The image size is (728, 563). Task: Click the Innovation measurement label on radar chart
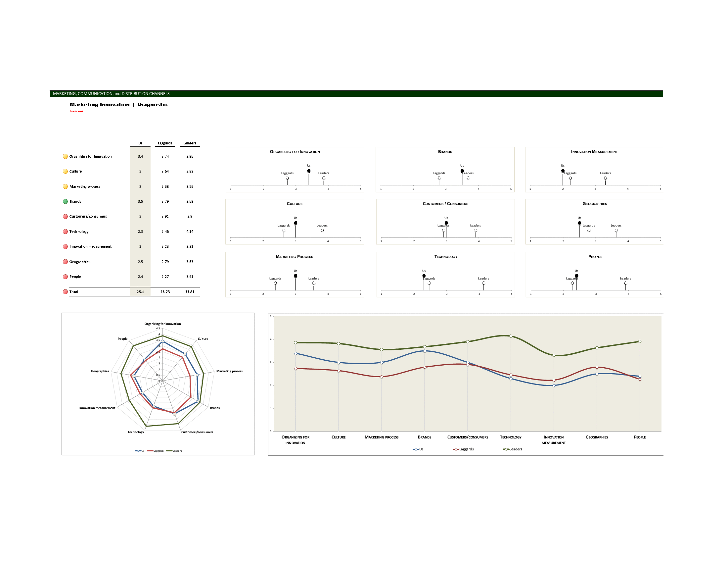tap(97, 408)
